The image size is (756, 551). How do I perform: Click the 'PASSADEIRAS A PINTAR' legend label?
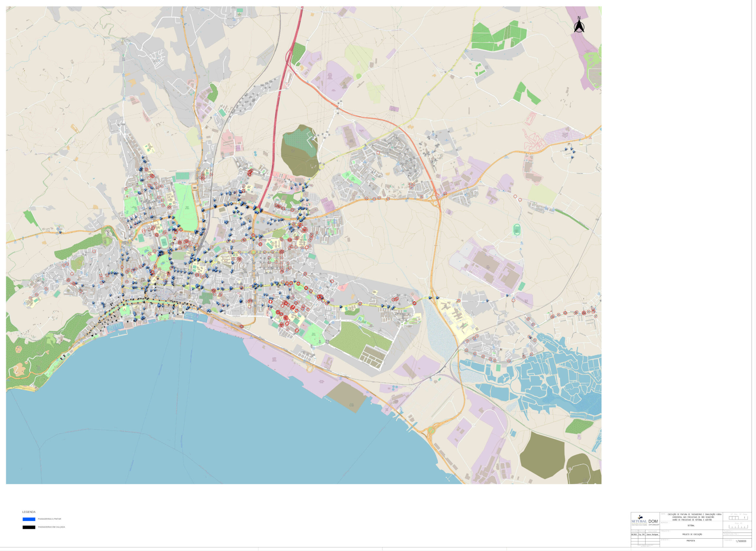49,519
